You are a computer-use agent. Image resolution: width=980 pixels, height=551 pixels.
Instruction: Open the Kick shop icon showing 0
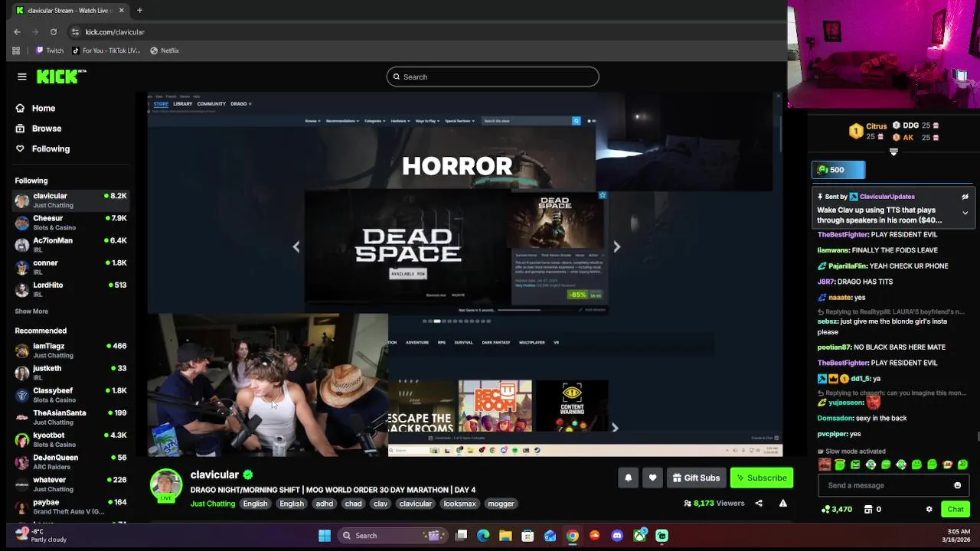(872, 509)
